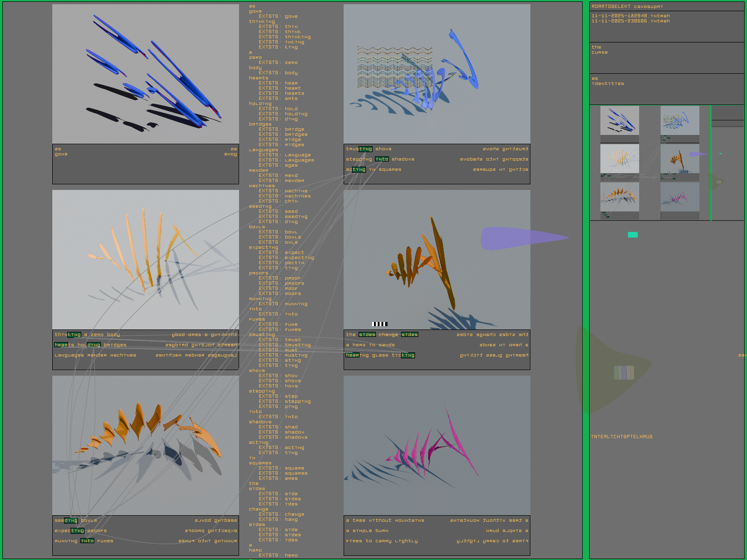The height and width of the screenshot is (560, 747).
Task: Click the INTERLICHTSPIELHAUS label
Action: click(621, 437)
